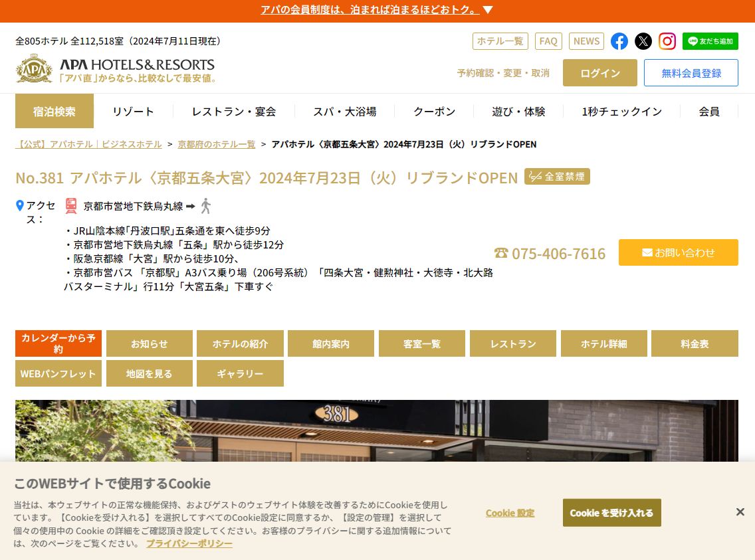Open the WEBパンフレット button

click(x=58, y=373)
